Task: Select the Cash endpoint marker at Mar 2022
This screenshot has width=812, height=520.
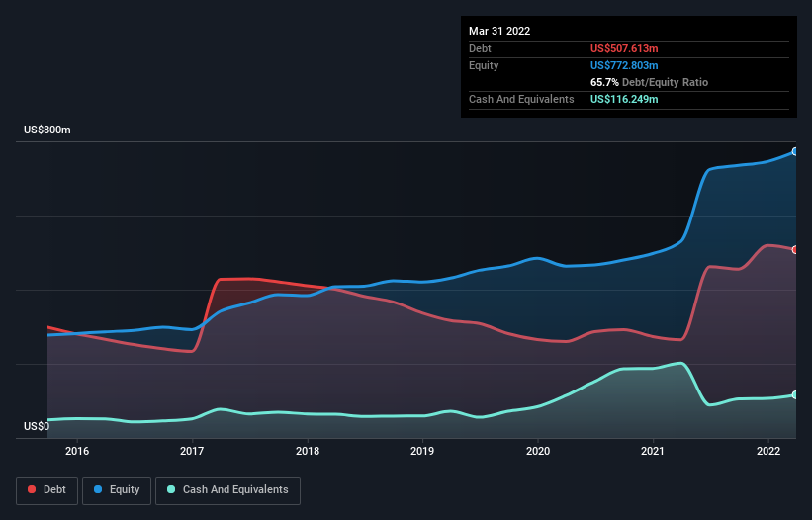Action: coord(795,394)
